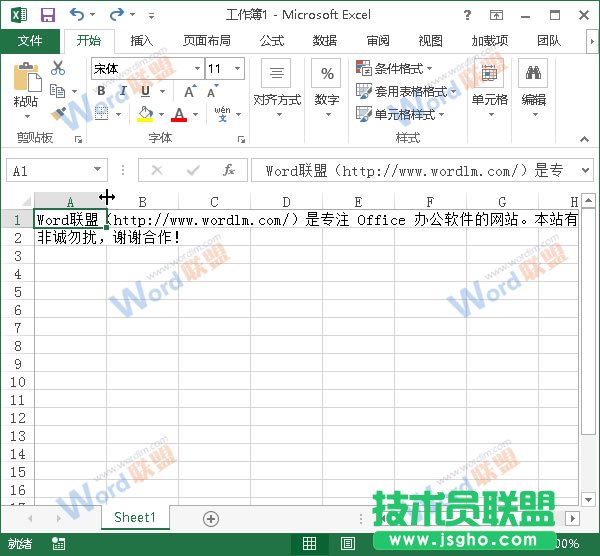Open the phonetic guide wén icon
The height and width of the screenshot is (556, 600).
pos(223,114)
